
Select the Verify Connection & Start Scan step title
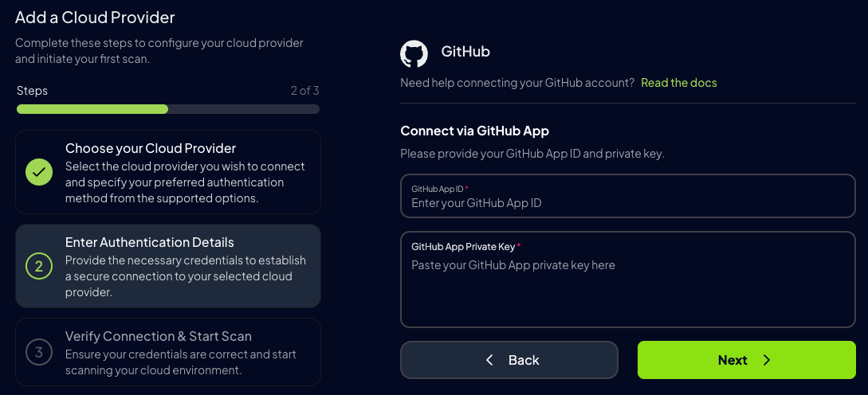pyautogui.click(x=159, y=336)
